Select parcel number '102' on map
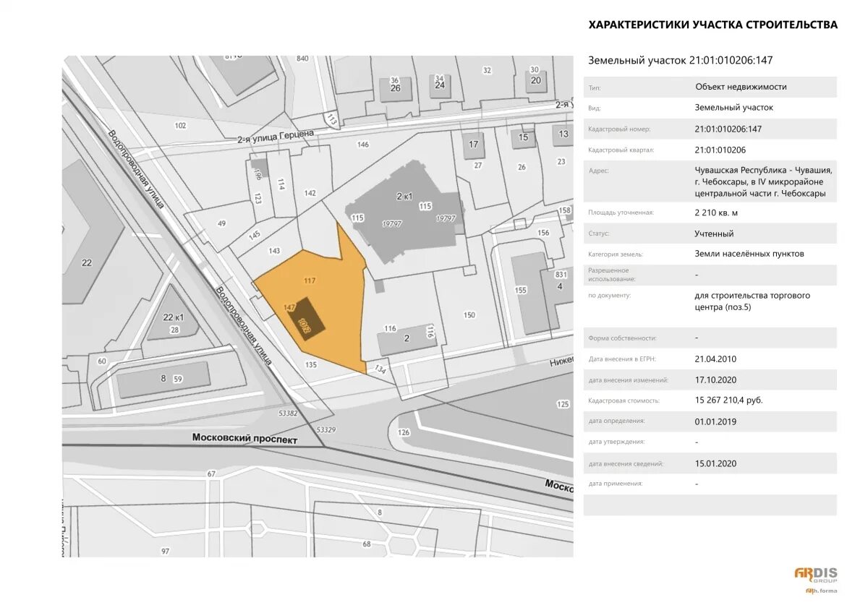This screenshot has width=868, height=613. coord(181,125)
